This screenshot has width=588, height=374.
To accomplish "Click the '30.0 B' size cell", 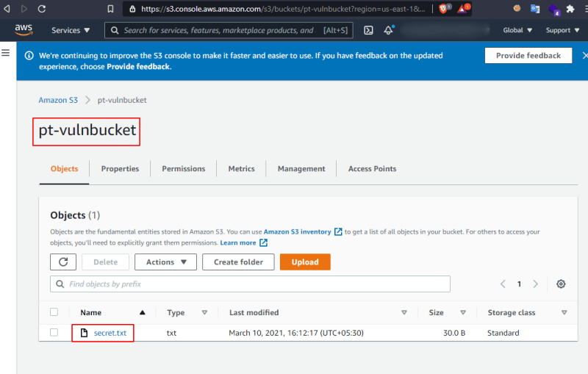I will point(454,333).
